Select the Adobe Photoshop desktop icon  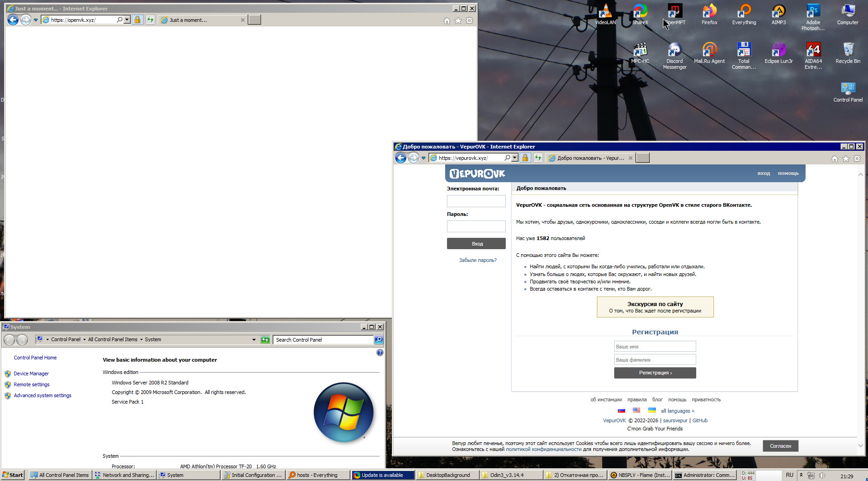click(x=813, y=17)
